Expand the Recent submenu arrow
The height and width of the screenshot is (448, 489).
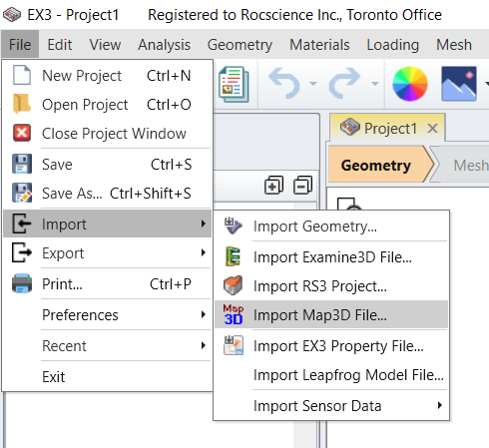(x=204, y=345)
